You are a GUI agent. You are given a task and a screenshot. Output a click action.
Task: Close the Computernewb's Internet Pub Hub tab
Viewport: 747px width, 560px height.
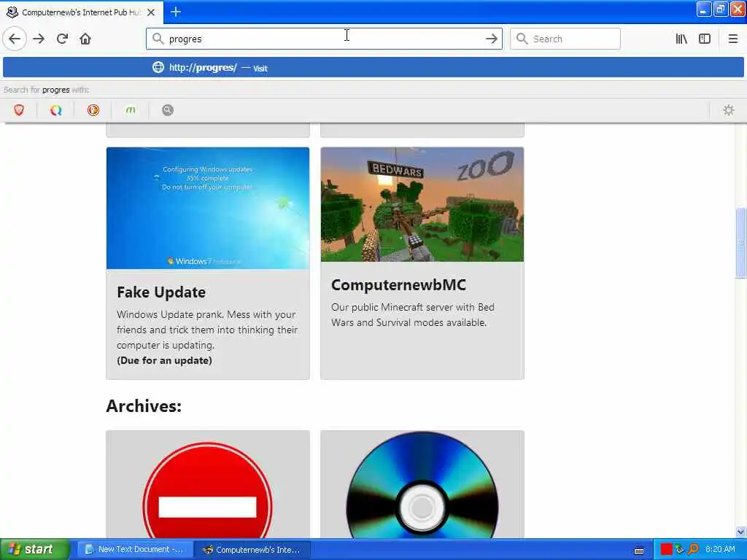coord(151,12)
